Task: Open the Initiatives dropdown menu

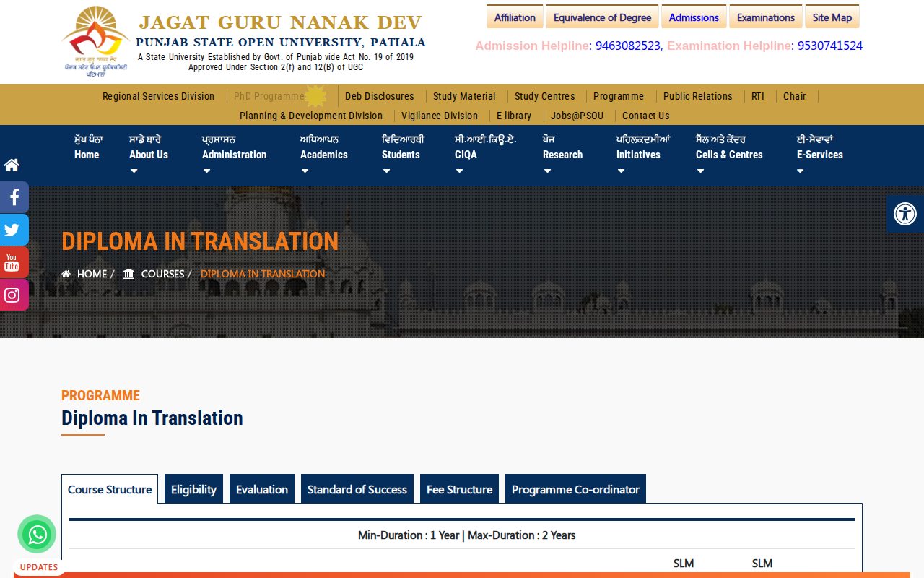Action: pos(642,155)
